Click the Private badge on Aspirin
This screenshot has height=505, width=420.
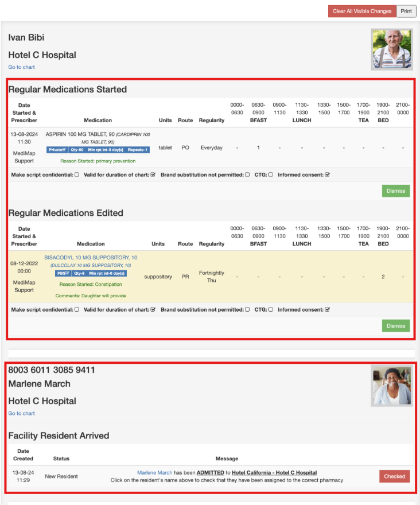pos(58,150)
